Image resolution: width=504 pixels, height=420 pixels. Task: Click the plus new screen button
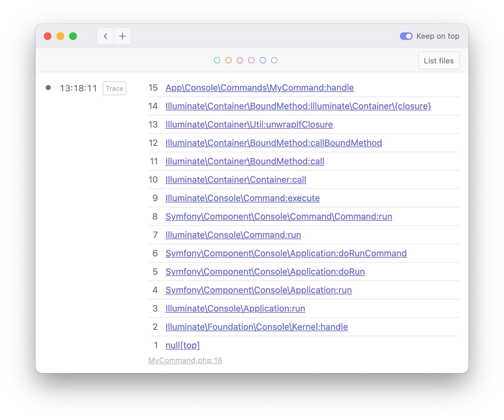[123, 36]
